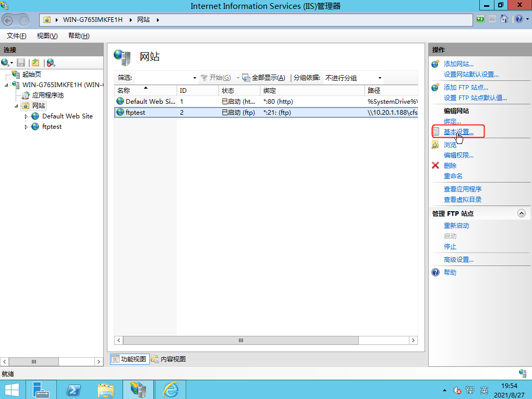Collapse the 网站 tree node
532x399 pixels.
16,106
